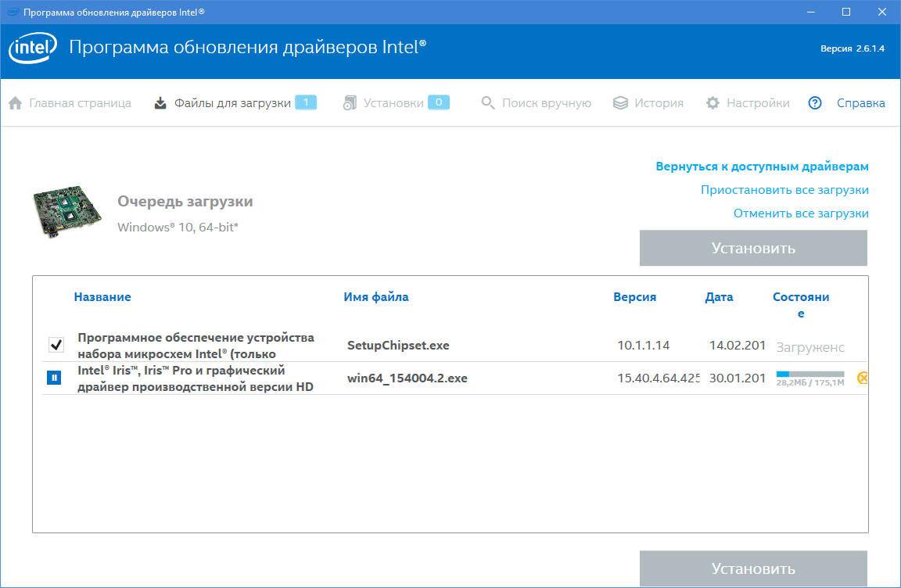The height and width of the screenshot is (588, 901).
Task: Click the download icon beside Файлы для загрузки
Action: (x=160, y=102)
